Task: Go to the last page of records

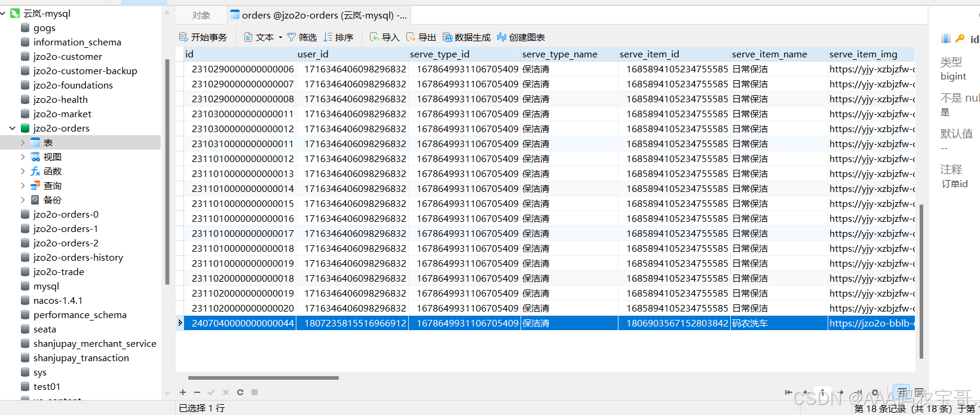Action: click(x=858, y=392)
